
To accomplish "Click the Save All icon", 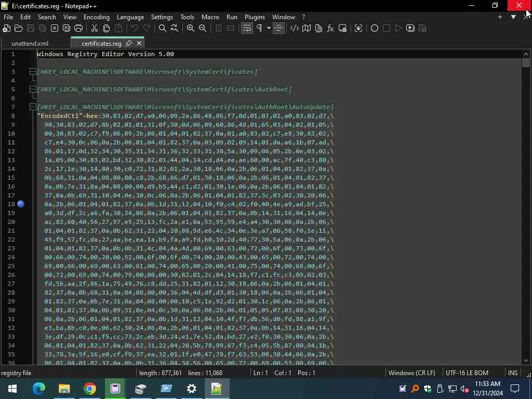I will coord(43,29).
